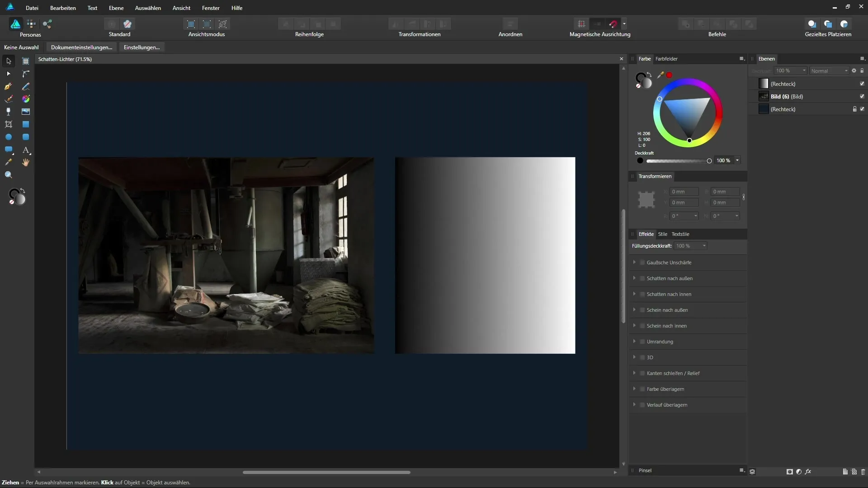Switch to the Stile tab

coord(663,234)
